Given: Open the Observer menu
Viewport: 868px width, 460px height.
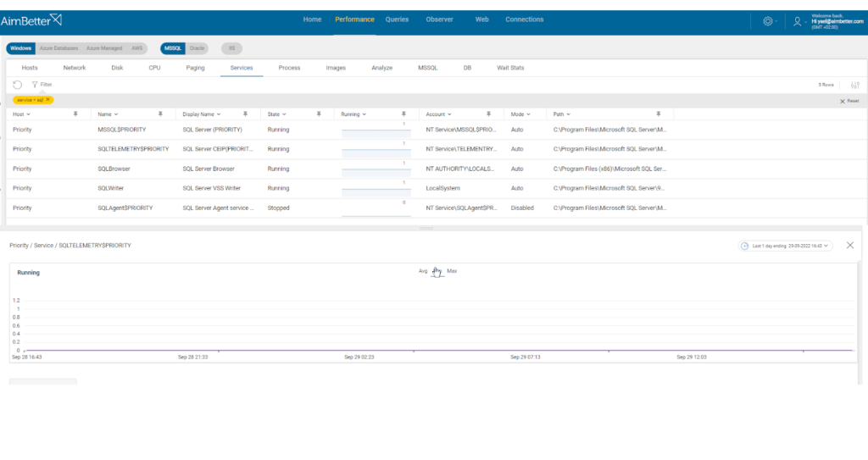Looking at the screenshot, I should pyautogui.click(x=440, y=19).
